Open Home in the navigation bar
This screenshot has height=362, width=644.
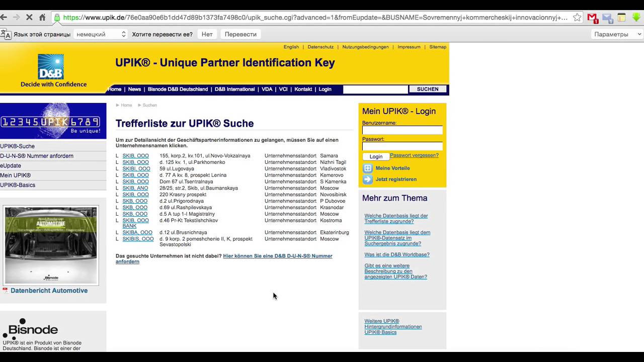[115, 89]
